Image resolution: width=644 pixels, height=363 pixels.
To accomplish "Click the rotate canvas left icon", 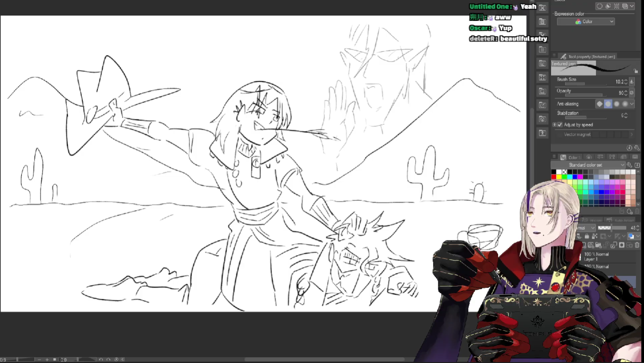I will [x=101, y=359].
